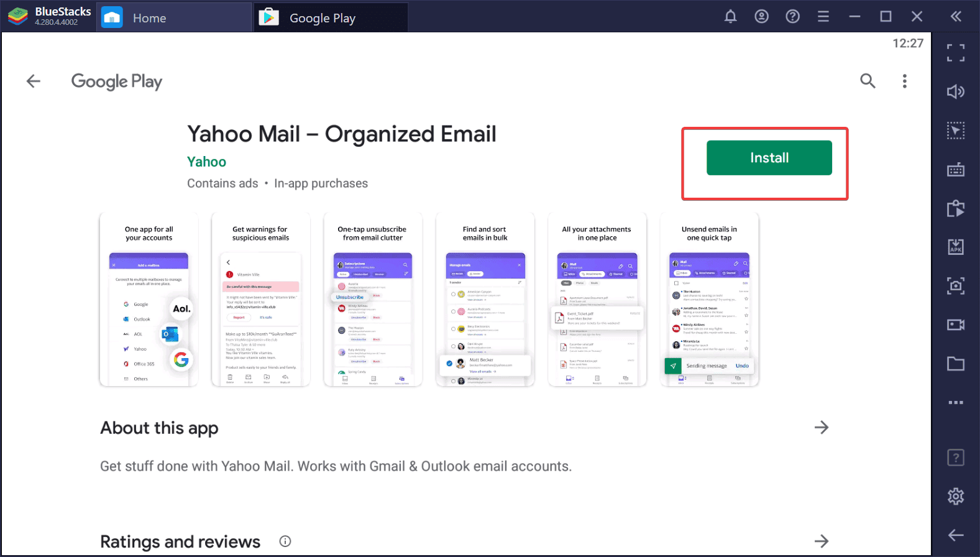Open the Yahoo developer link

pyautogui.click(x=207, y=162)
